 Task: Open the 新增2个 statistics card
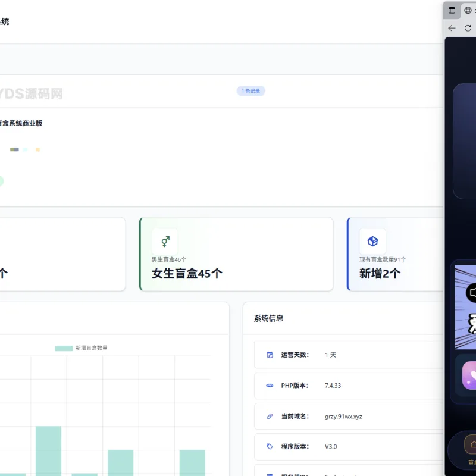click(x=395, y=254)
